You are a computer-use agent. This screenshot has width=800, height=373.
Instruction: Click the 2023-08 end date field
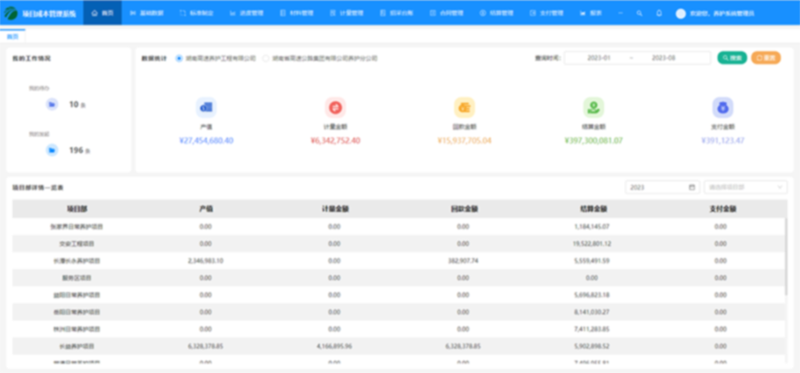point(663,58)
